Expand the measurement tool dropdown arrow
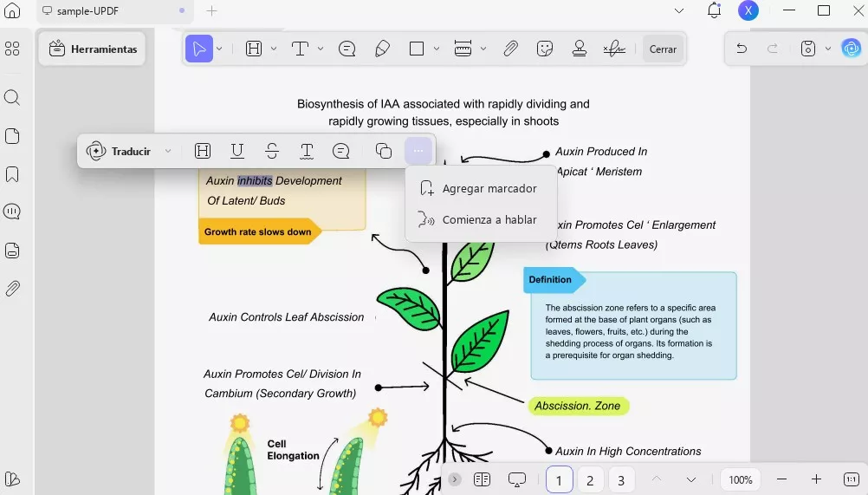868x495 pixels. 483,49
